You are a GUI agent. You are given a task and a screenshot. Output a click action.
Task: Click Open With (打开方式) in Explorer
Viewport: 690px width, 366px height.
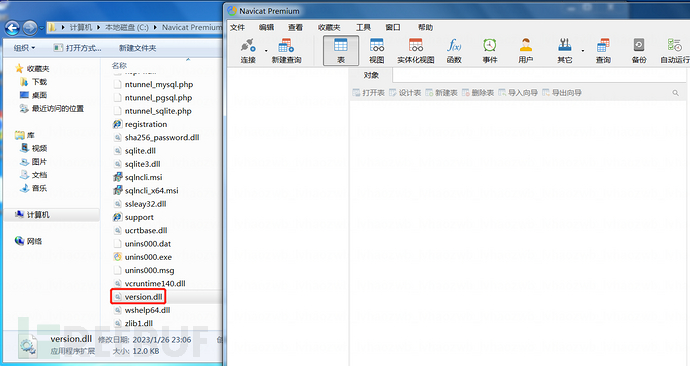point(77,48)
